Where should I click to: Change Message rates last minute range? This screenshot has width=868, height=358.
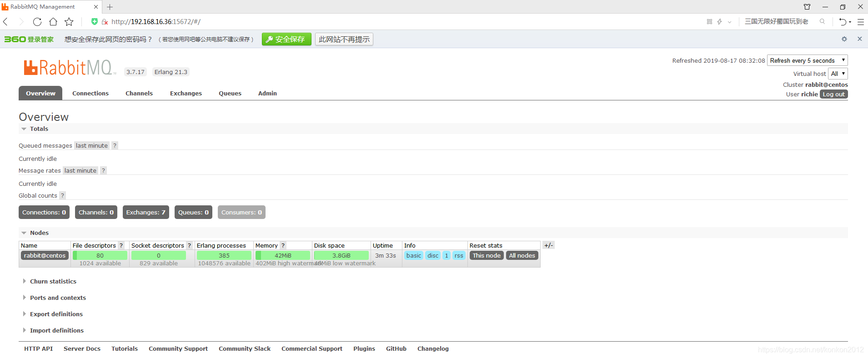(x=80, y=170)
